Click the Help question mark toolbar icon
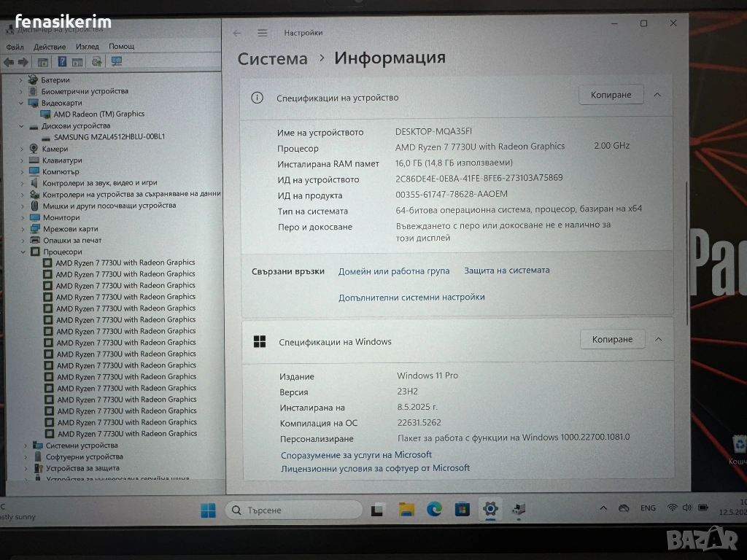Screen dimensions: 747x560 click(62, 61)
